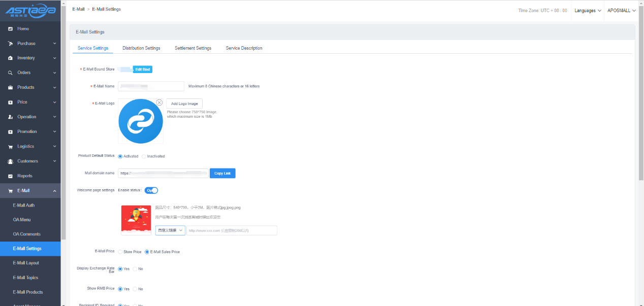The height and width of the screenshot is (306, 644).
Task: Select Inactivated product default status
Action: pyautogui.click(x=144, y=156)
